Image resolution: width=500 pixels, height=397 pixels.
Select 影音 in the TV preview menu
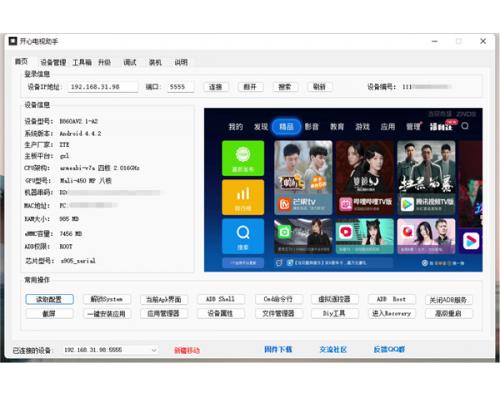[x=312, y=127]
